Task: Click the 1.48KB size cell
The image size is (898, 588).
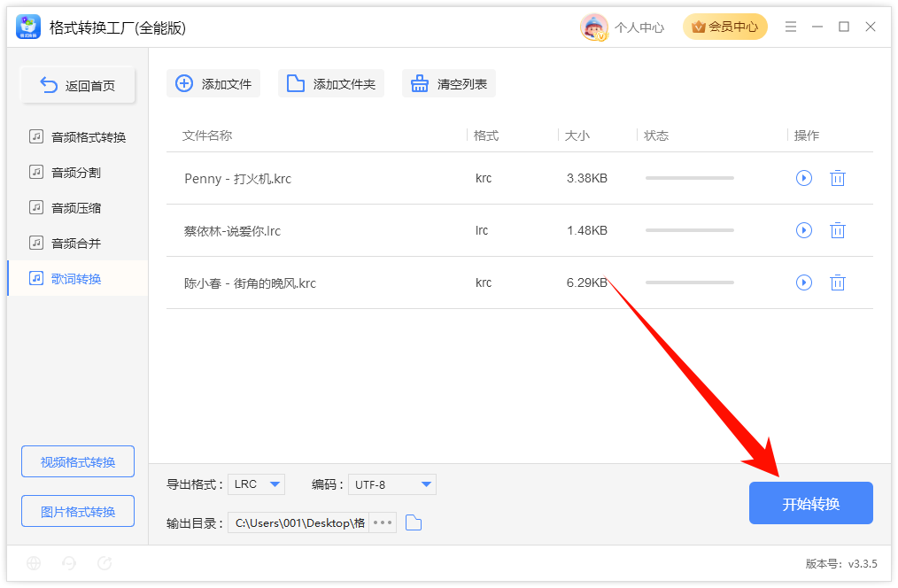Action: pyautogui.click(x=586, y=230)
